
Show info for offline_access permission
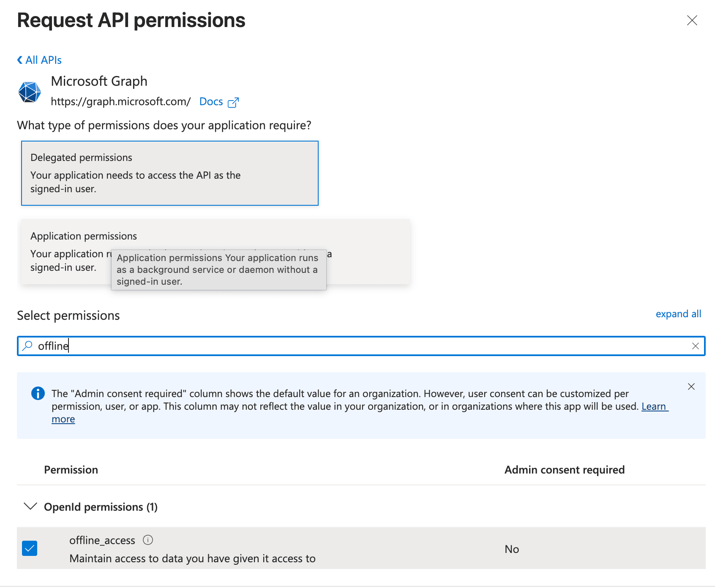pyautogui.click(x=148, y=540)
